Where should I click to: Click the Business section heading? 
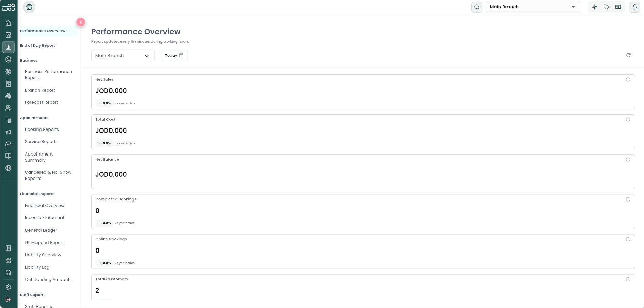pos(29,60)
